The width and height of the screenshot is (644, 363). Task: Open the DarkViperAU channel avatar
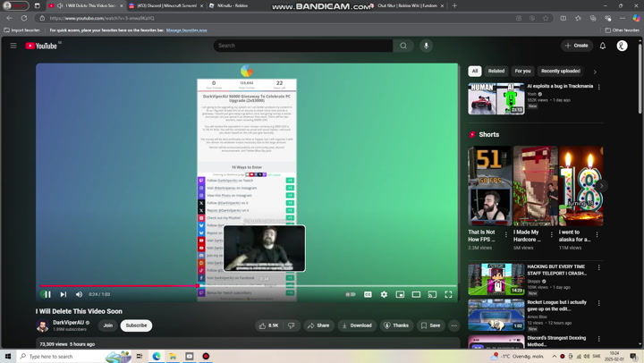point(42,325)
